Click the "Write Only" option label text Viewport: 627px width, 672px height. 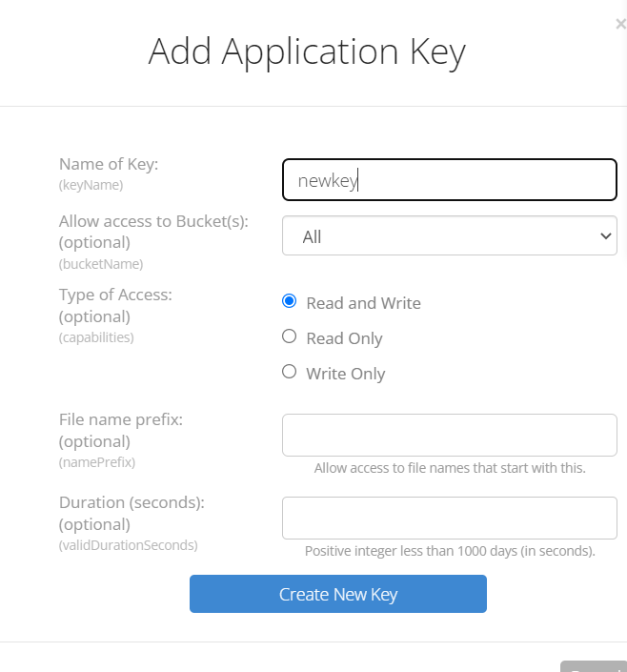pos(346,374)
